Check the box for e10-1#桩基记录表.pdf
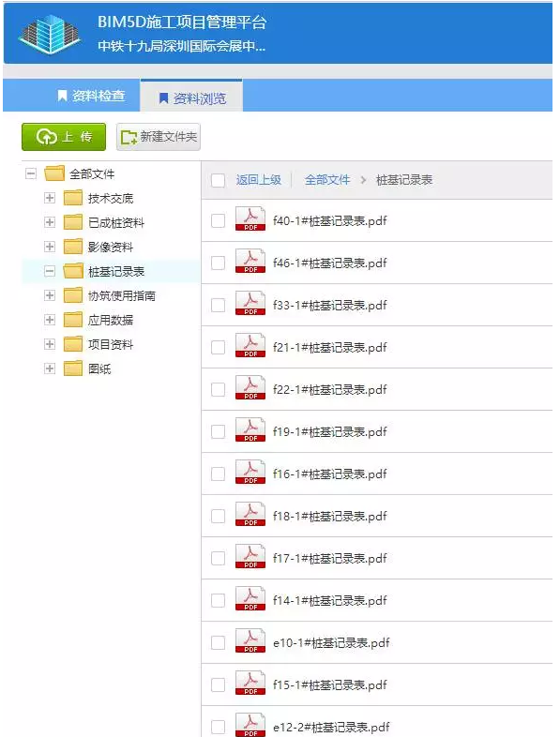Viewport: 560px width, 737px height. coord(218,642)
